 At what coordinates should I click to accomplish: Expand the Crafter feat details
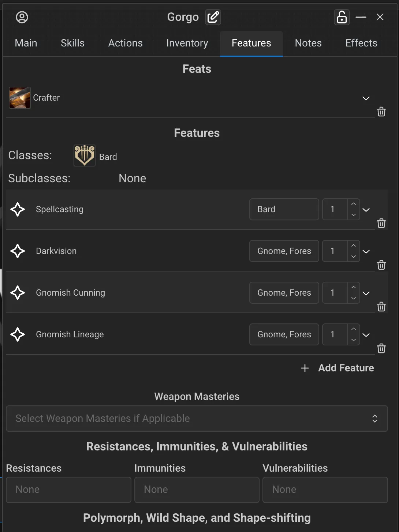pyautogui.click(x=366, y=98)
